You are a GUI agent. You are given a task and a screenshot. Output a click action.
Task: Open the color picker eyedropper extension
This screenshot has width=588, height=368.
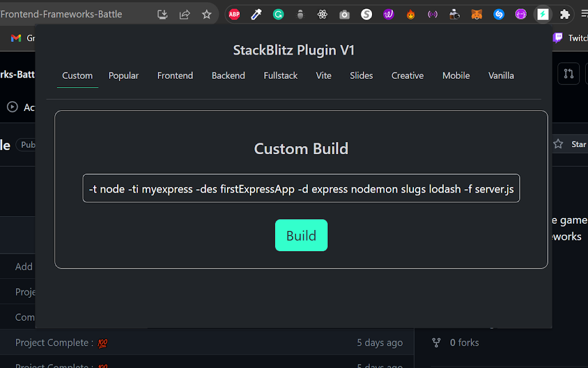(256, 14)
